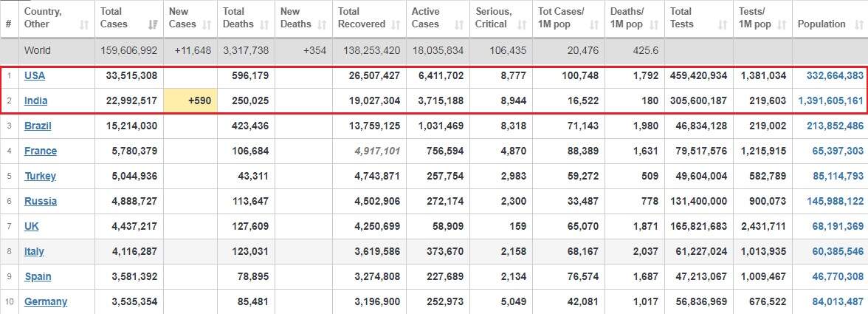
Task: Click India's yellow highlighted +590 new cases cell
Action: (x=190, y=100)
